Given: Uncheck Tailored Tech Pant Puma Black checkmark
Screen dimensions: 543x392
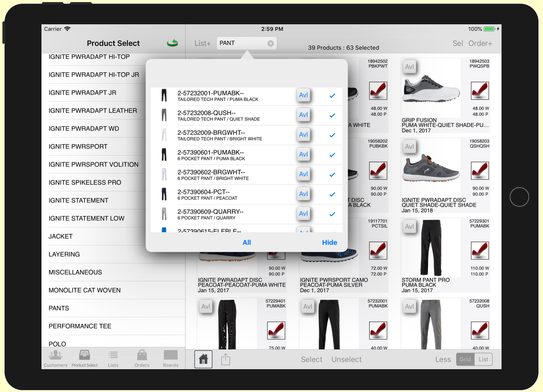Looking at the screenshot, I should [x=332, y=96].
